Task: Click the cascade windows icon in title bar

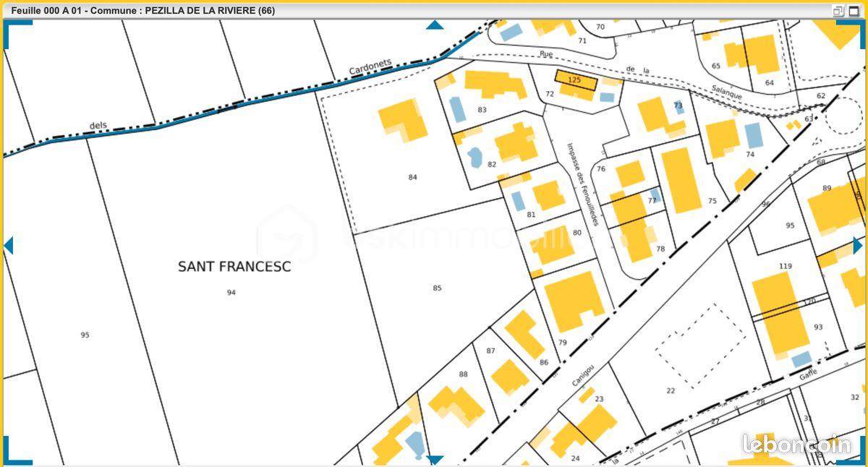Action: pos(838,11)
